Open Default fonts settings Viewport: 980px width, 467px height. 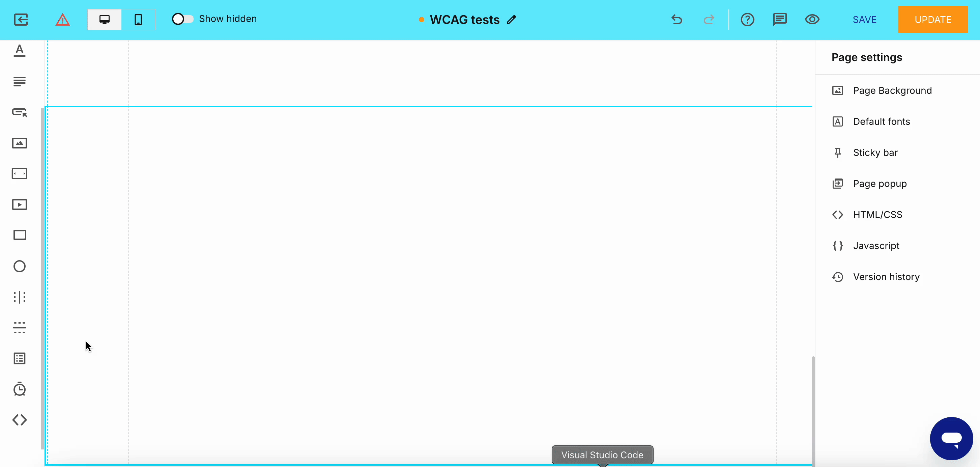882,121
